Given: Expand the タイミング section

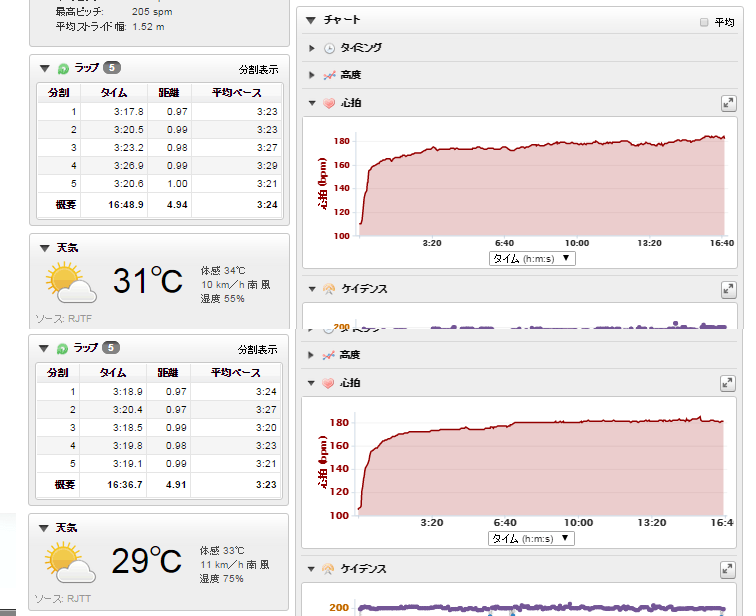Looking at the screenshot, I should [311, 48].
